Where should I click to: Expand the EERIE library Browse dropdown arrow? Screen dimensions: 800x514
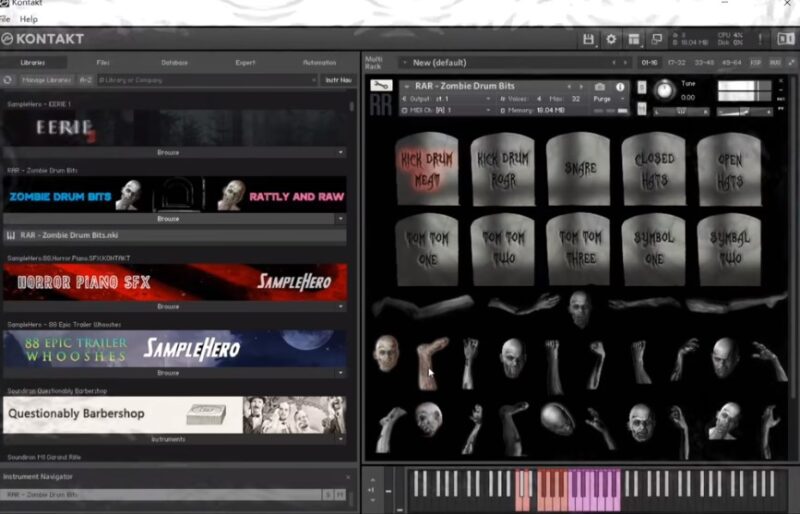click(340, 153)
